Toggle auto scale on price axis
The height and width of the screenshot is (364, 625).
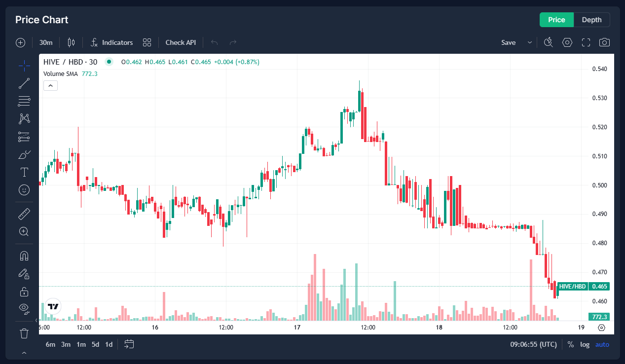(602, 344)
